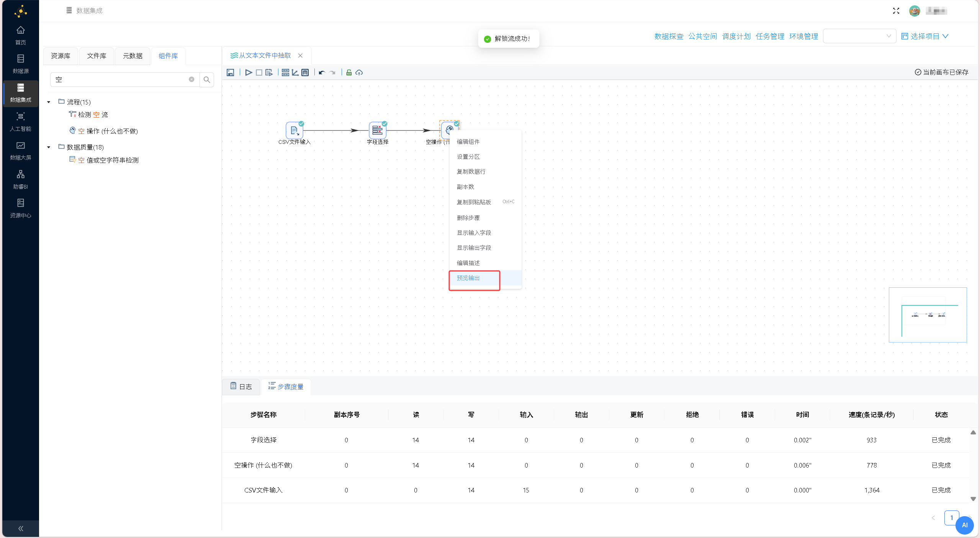Click the green unlock padlock icon

349,72
